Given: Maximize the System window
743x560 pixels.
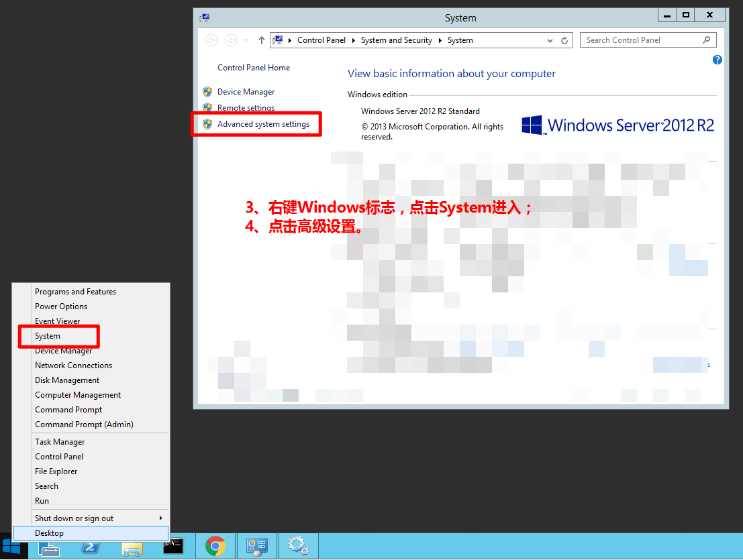Looking at the screenshot, I should point(686,15).
